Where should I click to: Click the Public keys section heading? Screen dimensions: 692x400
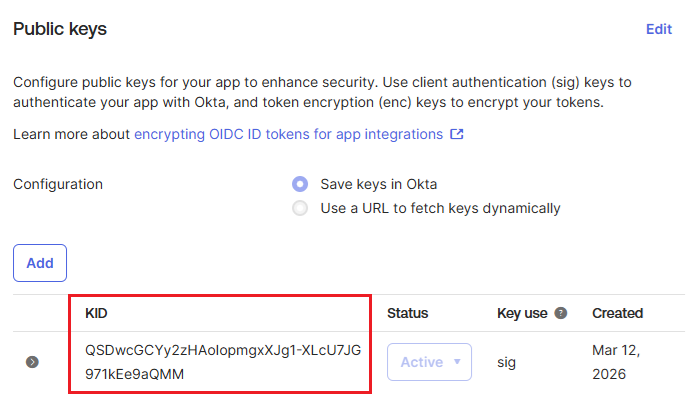(60, 29)
